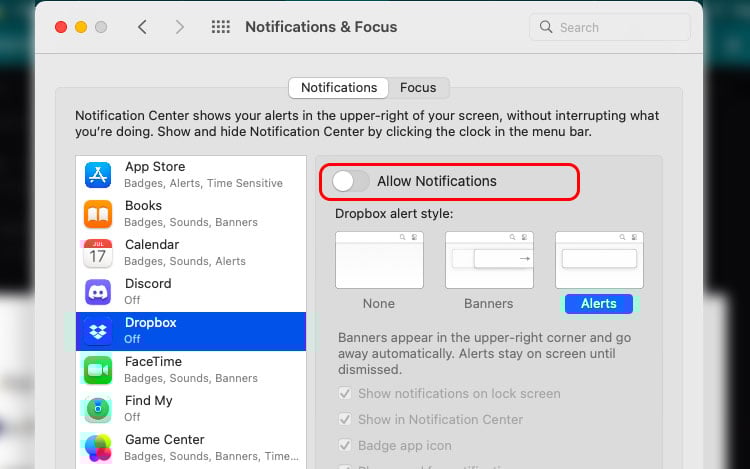The image size is (750, 469).
Task: Select the Alerts style label
Action: coord(599,304)
